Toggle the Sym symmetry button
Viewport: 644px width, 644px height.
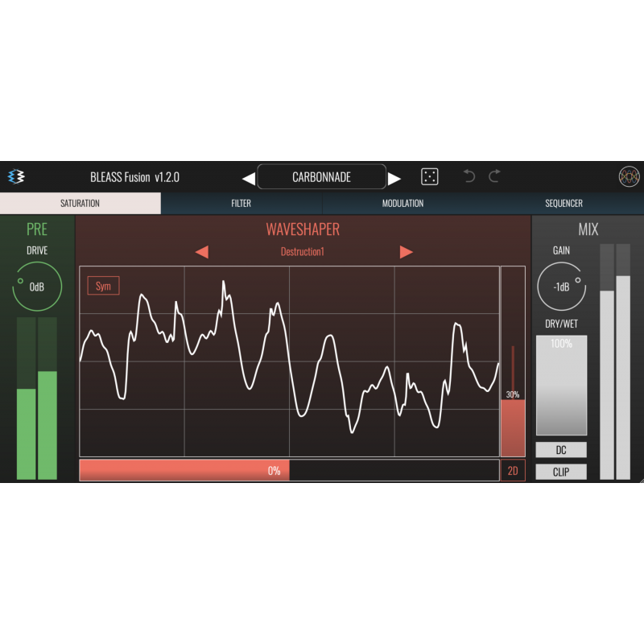103,286
